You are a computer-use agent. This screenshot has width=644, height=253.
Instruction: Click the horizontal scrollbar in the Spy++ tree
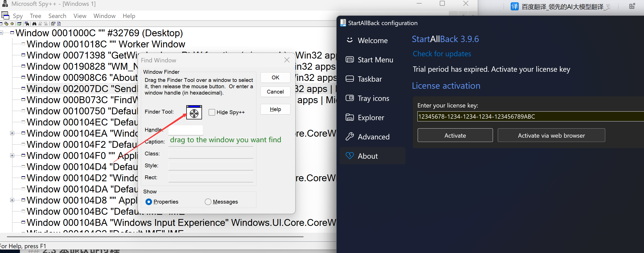pyautogui.click(x=155, y=237)
